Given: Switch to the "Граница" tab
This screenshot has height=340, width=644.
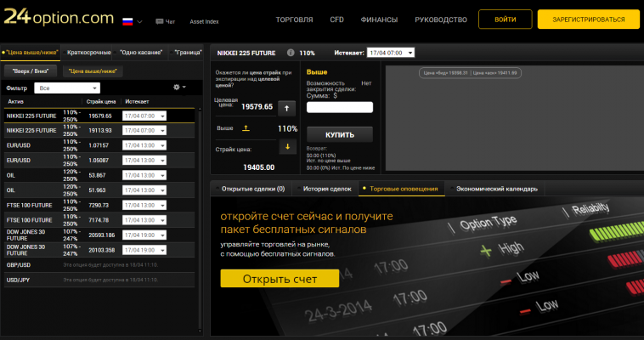Looking at the screenshot, I should [x=187, y=53].
